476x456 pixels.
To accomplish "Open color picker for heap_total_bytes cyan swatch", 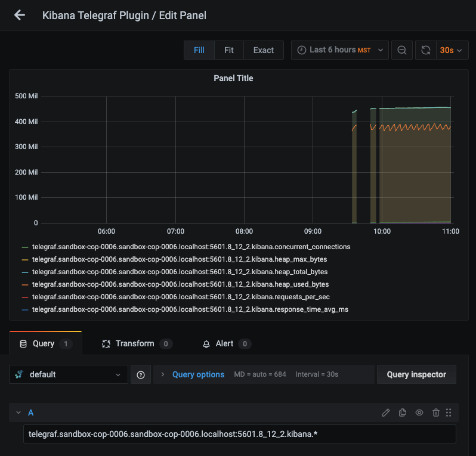I will click(25, 272).
